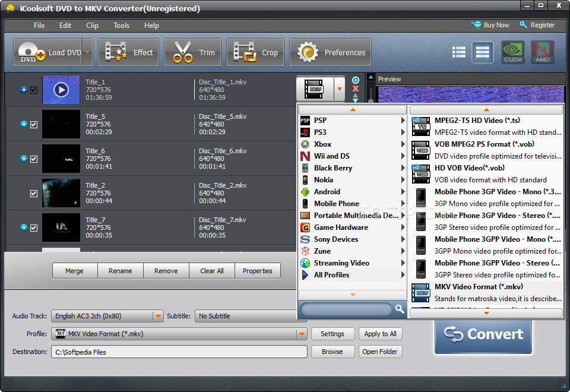Select the Streaming Video category

(352, 263)
